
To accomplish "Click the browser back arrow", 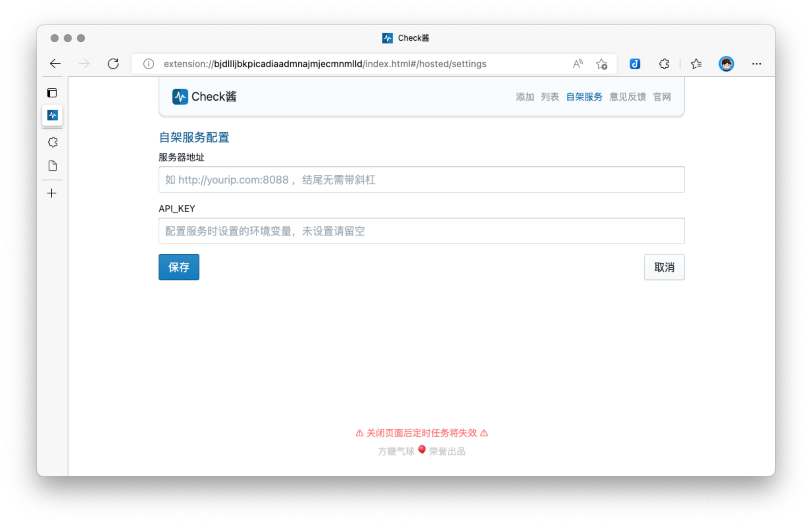I will [55, 64].
